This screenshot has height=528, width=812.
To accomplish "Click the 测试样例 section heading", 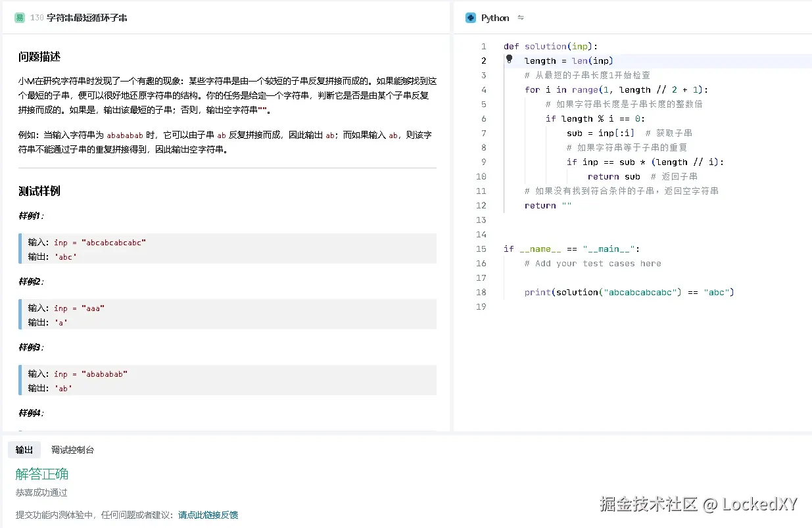I will pyautogui.click(x=34, y=191).
